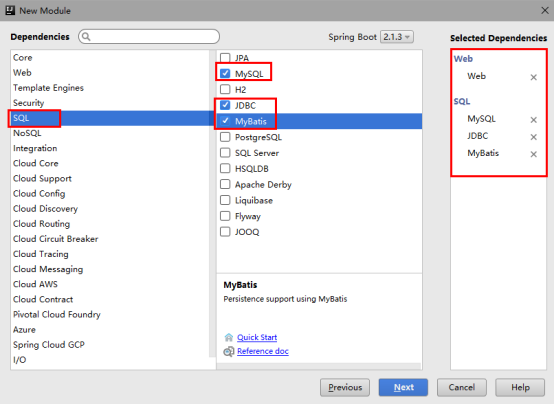554x404 pixels.
Task: Check the JOOQ checkbox
Action: (x=225, y=232)
